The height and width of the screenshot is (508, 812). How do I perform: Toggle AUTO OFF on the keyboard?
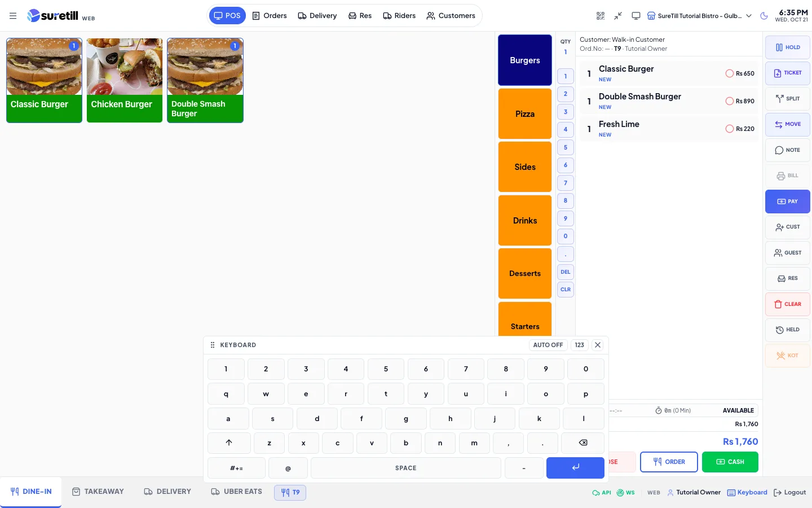(548, 345)
